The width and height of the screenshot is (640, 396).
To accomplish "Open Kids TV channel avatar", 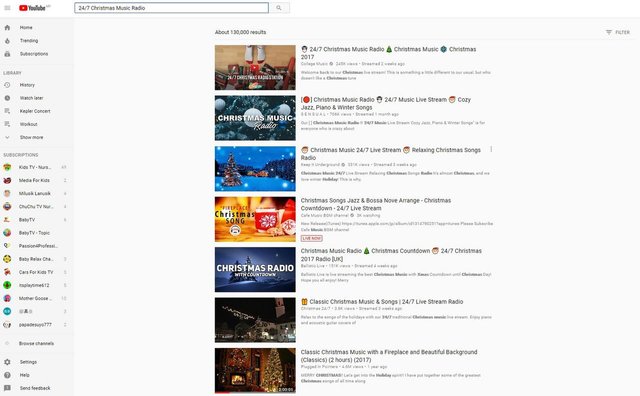I will (x=7, y=167).
